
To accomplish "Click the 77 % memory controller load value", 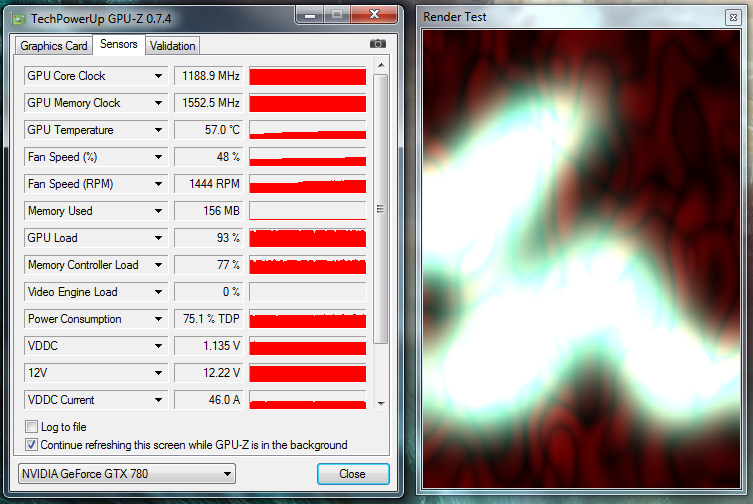I will pyautogui.click(x=208, y=265).
